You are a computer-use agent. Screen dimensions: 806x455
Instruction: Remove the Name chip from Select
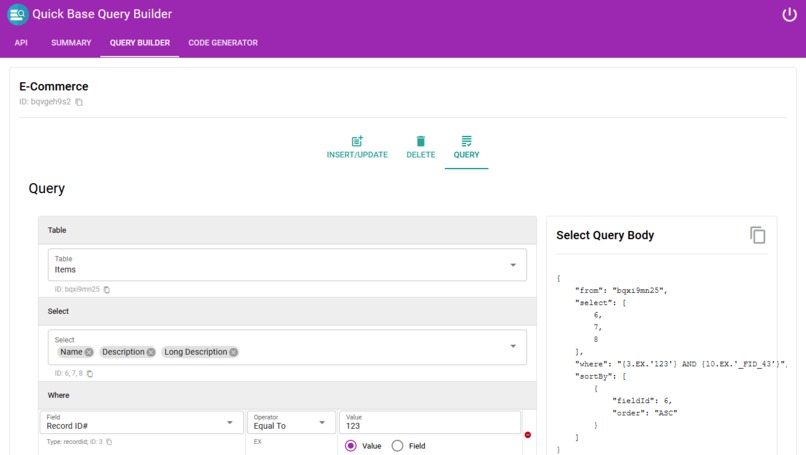click(x=89, y=352)
